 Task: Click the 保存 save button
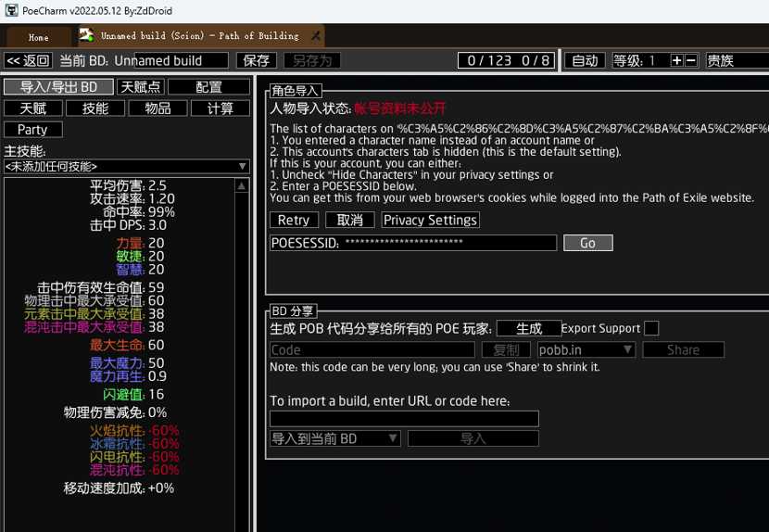(256, 60)
